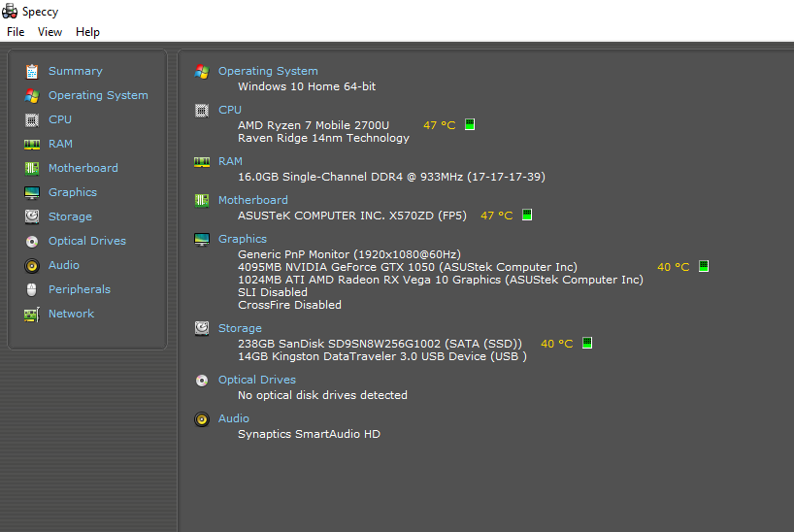
Task: Click the Windows 10 Home 64-bit text
Action: 307,86
